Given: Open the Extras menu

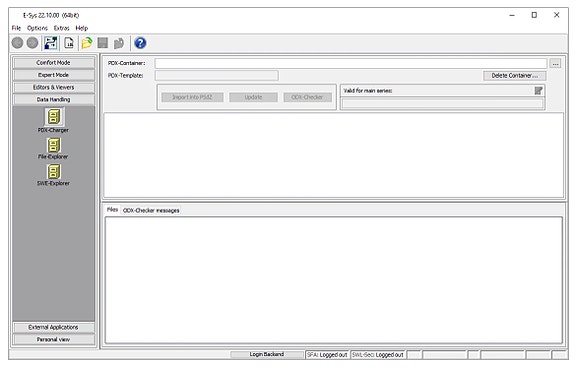Looking at the screenshot, I should pos(62,28).
